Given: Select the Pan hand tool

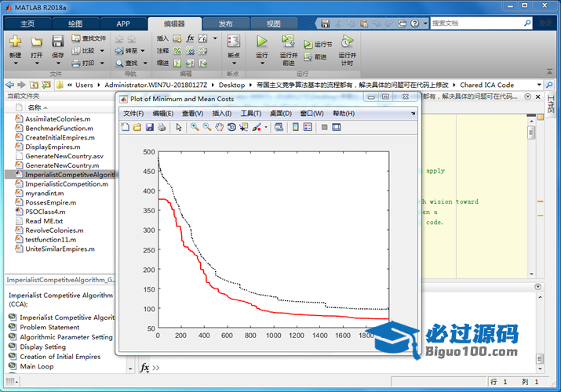Looking at the screenshot, I should (x=219, y=127).
